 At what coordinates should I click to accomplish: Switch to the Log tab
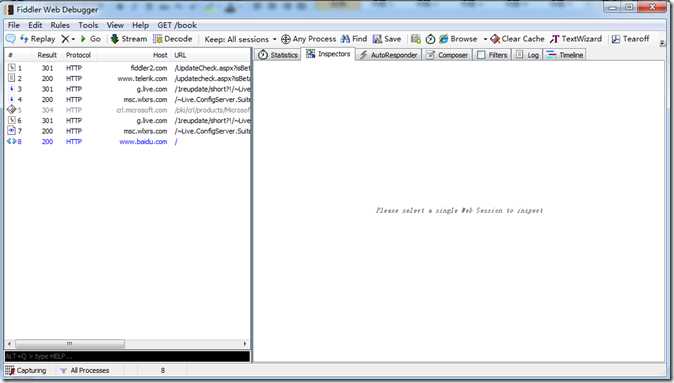tap(527, 55)
